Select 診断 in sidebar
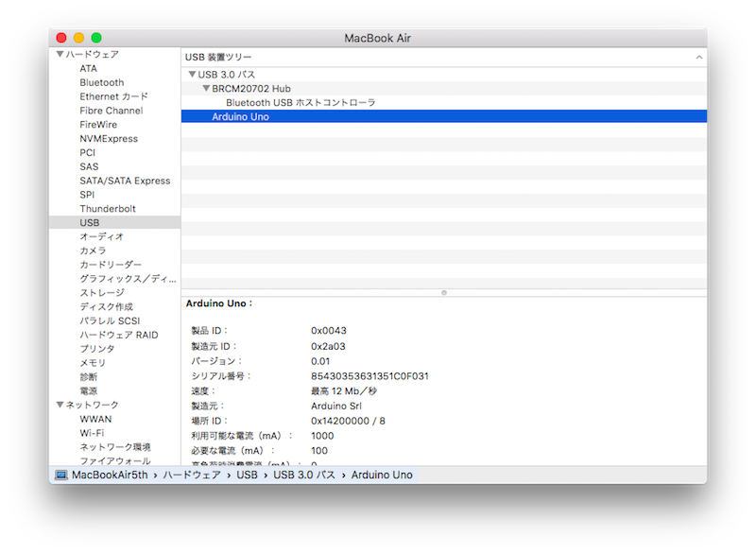The height and width of the screenshot is (554, 756). [x=88, y=376]
